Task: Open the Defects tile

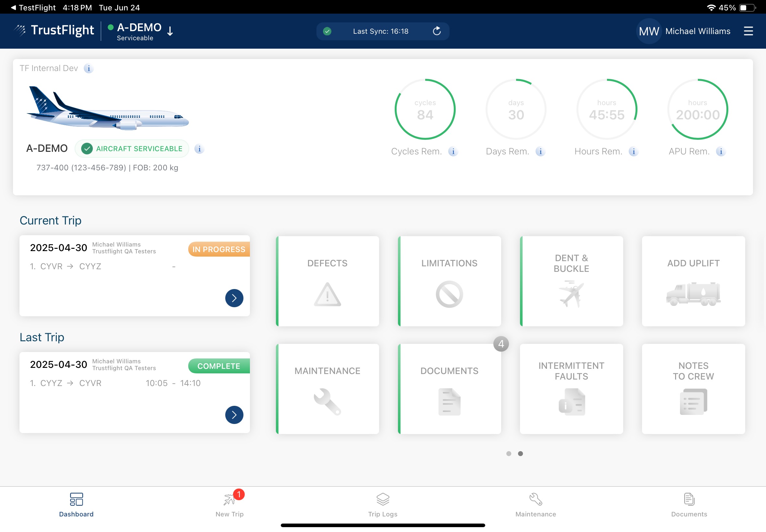Action: (327, 281)
